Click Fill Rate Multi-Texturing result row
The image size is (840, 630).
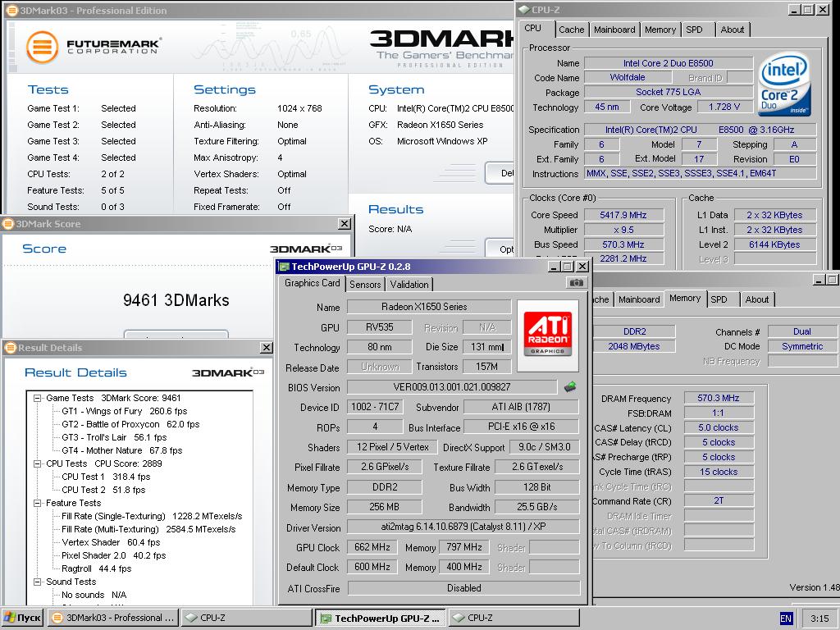click(148, 529)
